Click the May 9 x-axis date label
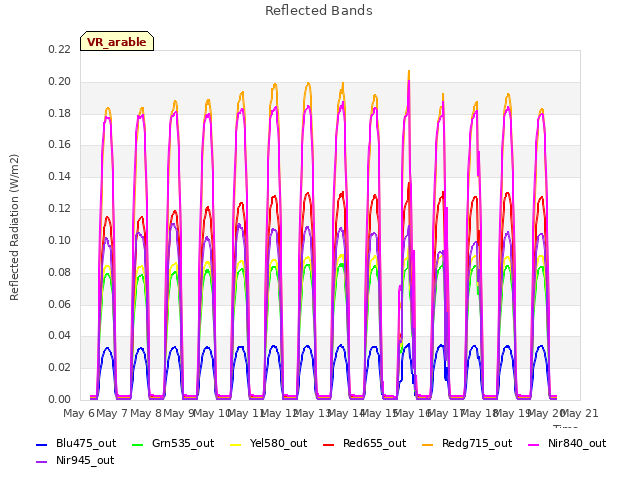The height and width of the screenshot is (480, 640). [179, 413]
